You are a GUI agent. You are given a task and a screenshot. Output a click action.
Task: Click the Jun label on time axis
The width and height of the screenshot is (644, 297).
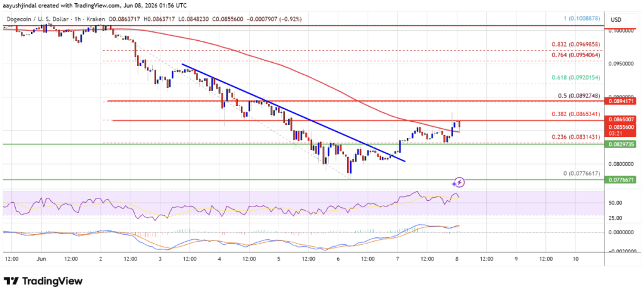[42, 259]
